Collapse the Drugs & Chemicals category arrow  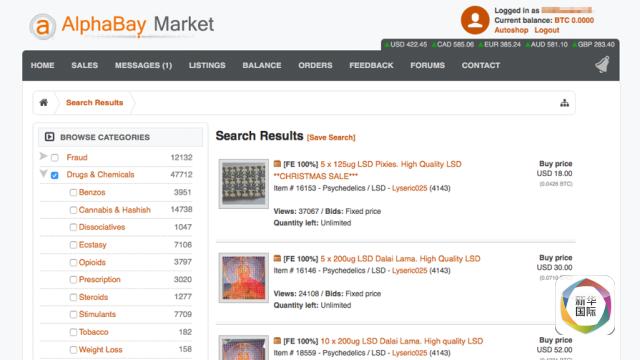pyautogui.click(x=43, y=173)
